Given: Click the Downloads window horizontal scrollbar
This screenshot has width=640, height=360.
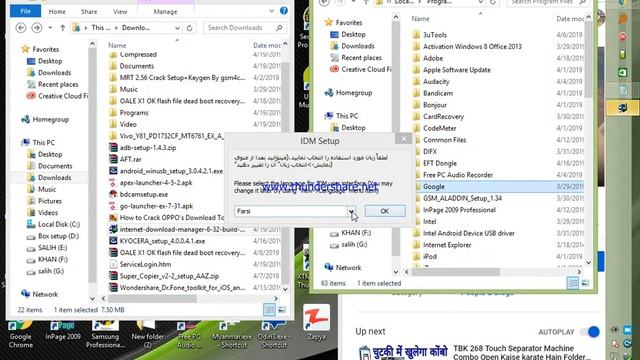Looking at the screenshot, I should click(x=152, y=299).
